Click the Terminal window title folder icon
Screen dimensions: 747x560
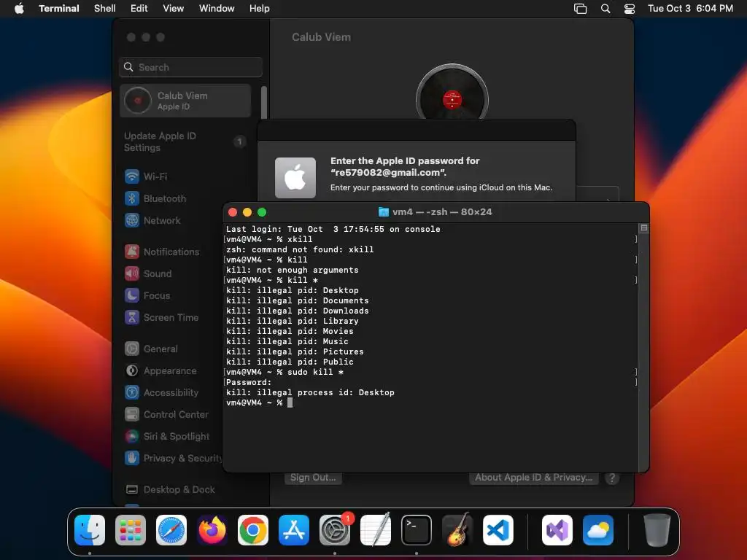point(383,212)
